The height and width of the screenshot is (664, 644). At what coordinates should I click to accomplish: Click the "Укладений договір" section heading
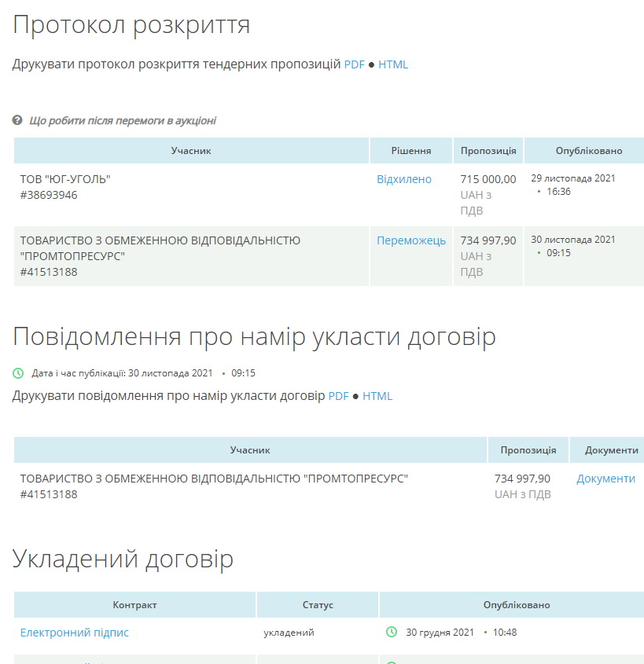(x=123, y=559)
